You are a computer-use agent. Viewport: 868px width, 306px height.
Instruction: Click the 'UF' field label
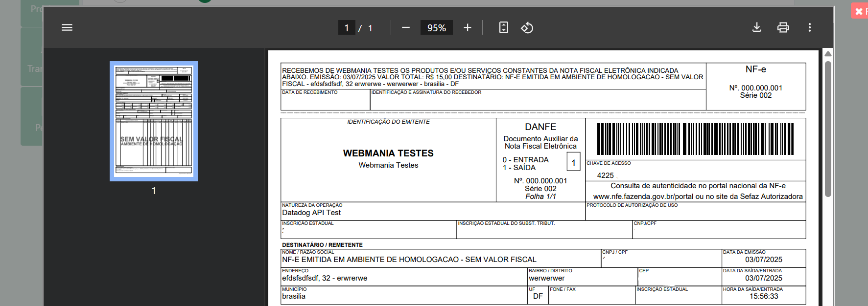click(532, 289)
